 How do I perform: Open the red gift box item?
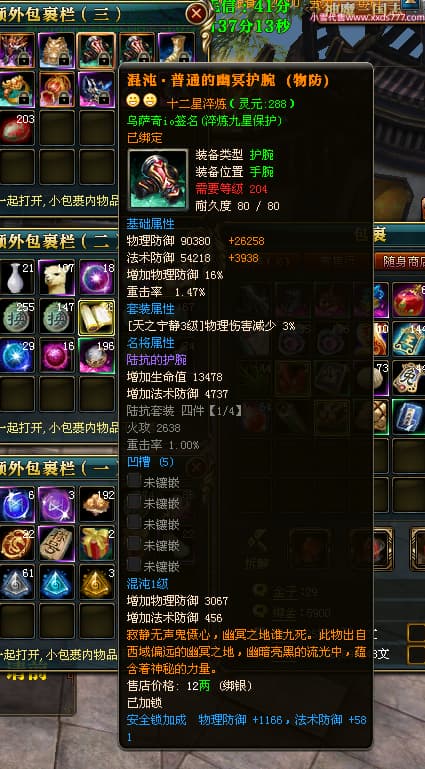(97, 543)
